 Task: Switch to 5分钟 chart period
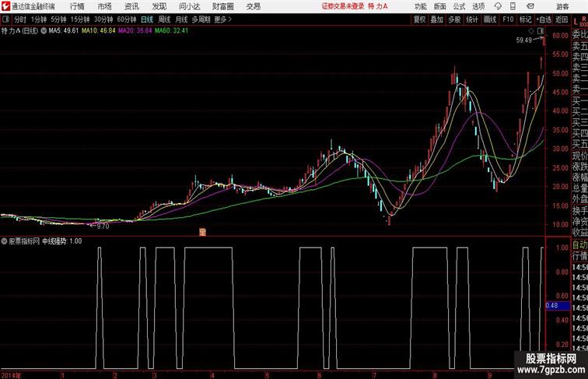pos(58,19)
